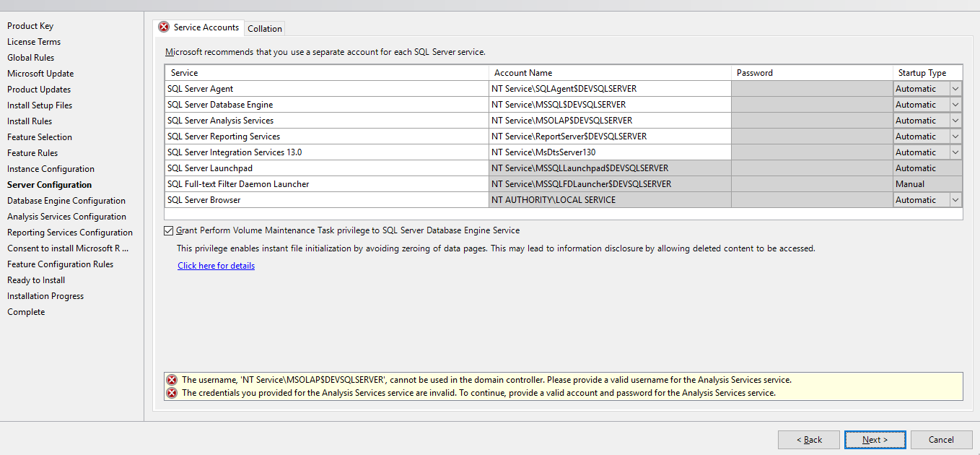
Task: Open Startup Type dropdown for SQL Server Database Engine
Action: pyautogui.click(x=955, y=105)
